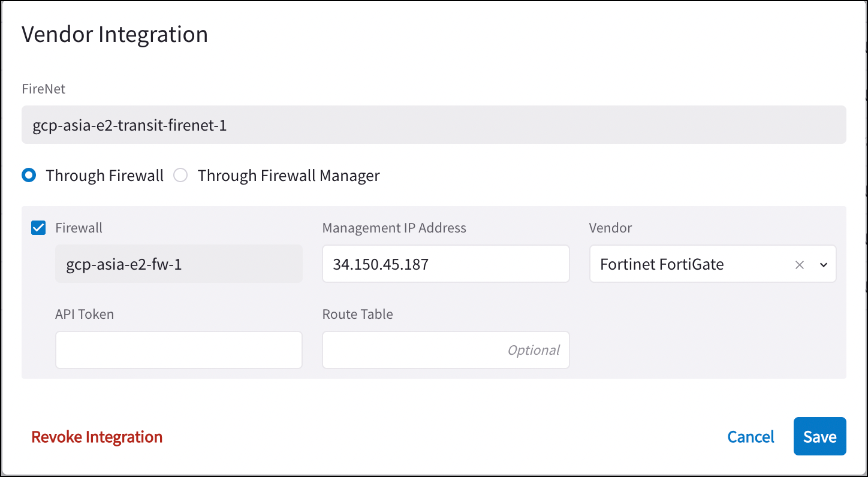Viewport: 868px width, 477px height.
Task: Click the Vendor Integration dialog title
Action: click(x=114, y=34)
